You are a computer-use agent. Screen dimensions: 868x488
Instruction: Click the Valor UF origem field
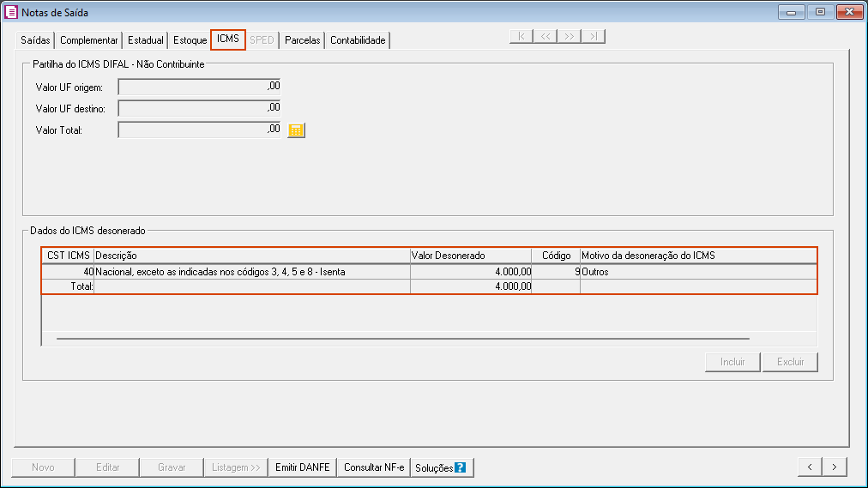[x=199, y=86]
